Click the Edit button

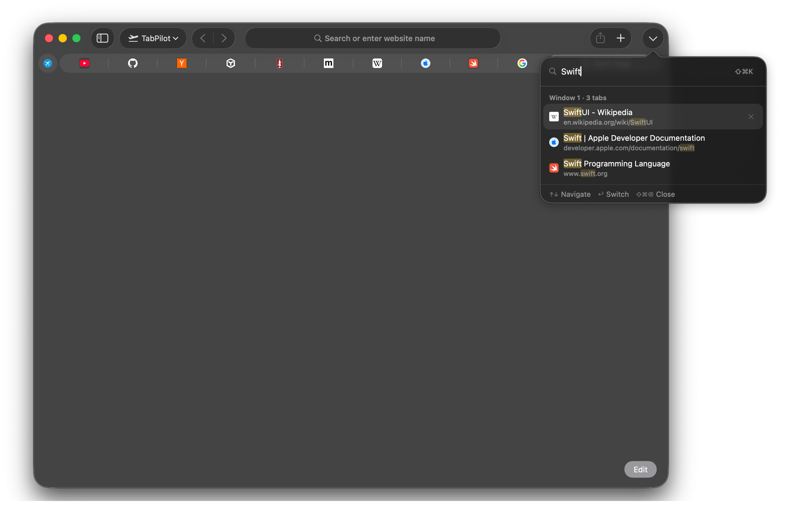[x=640, y=469]
